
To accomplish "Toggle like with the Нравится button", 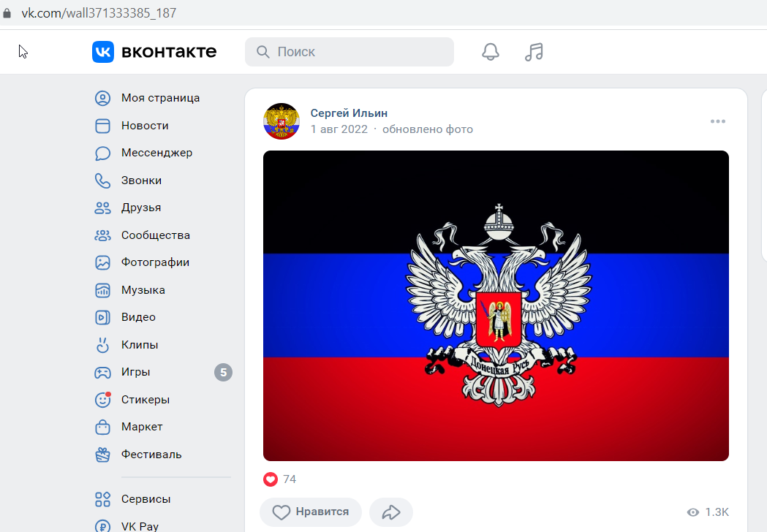I will coord(311,512).
